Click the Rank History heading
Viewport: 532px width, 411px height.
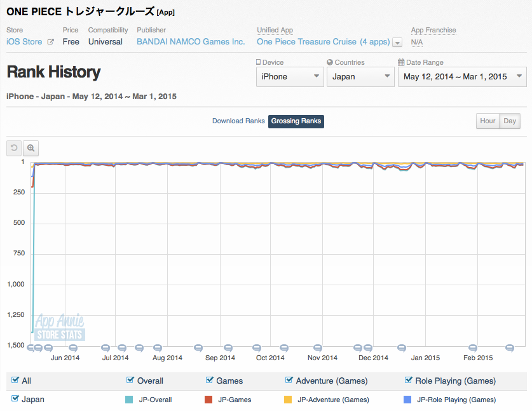(x=53, y=72)
